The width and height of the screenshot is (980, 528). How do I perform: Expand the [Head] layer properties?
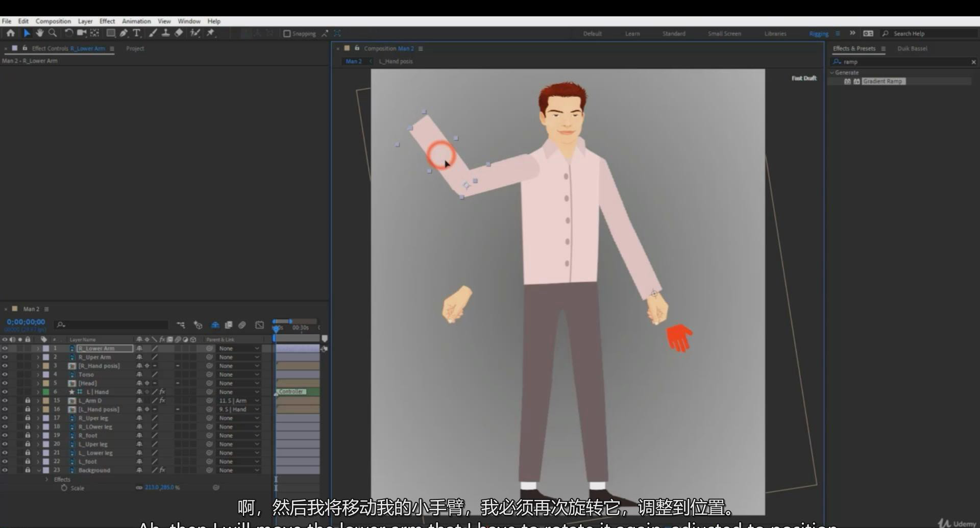click(38, 383)
